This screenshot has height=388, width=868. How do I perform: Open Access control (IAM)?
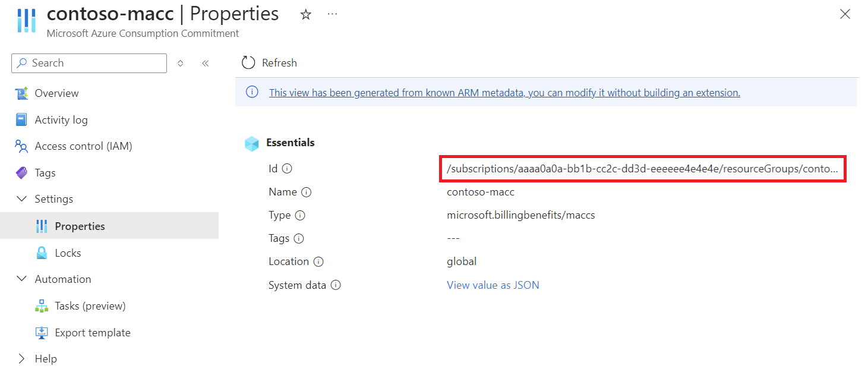click(x=83, y=146)
